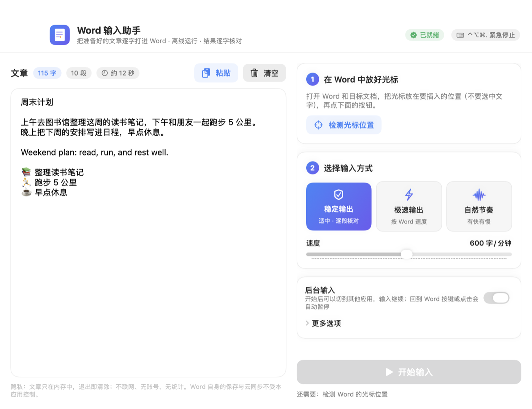532x409 pixels.
Task: Click the books emoji before 整理读书笔记
Action: (x=26, y=172)
